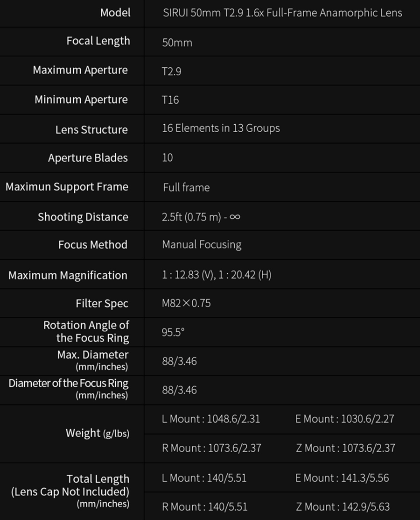
Task: Click the Maximum Magnification label
Action: (68, 275)
